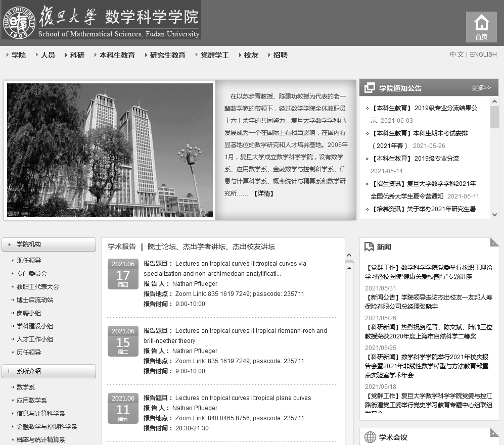Image resolution: width=504 pixels, height=445 pixels.
Task: Open 岗聘小组 in the sidebar
Action: [29, 313]
